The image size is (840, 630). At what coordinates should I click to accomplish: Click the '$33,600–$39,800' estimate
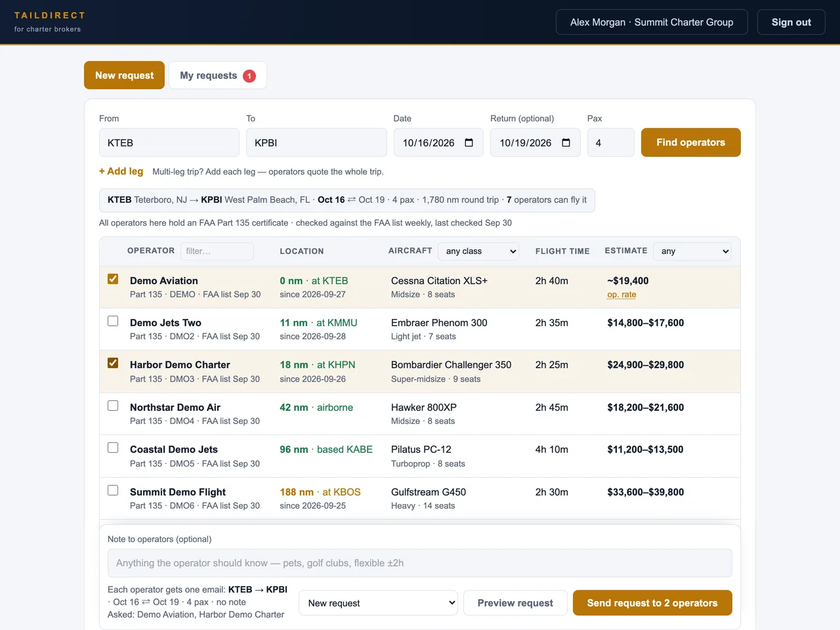[645, 492]
